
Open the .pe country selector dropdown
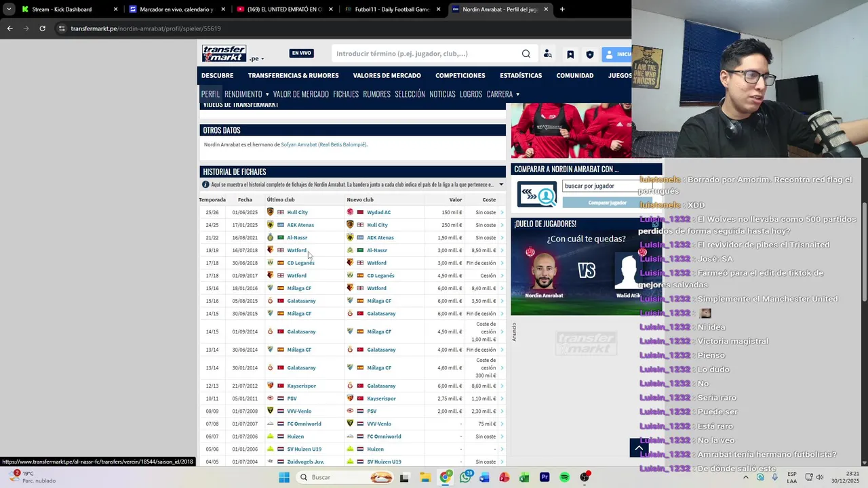point(257,58)
